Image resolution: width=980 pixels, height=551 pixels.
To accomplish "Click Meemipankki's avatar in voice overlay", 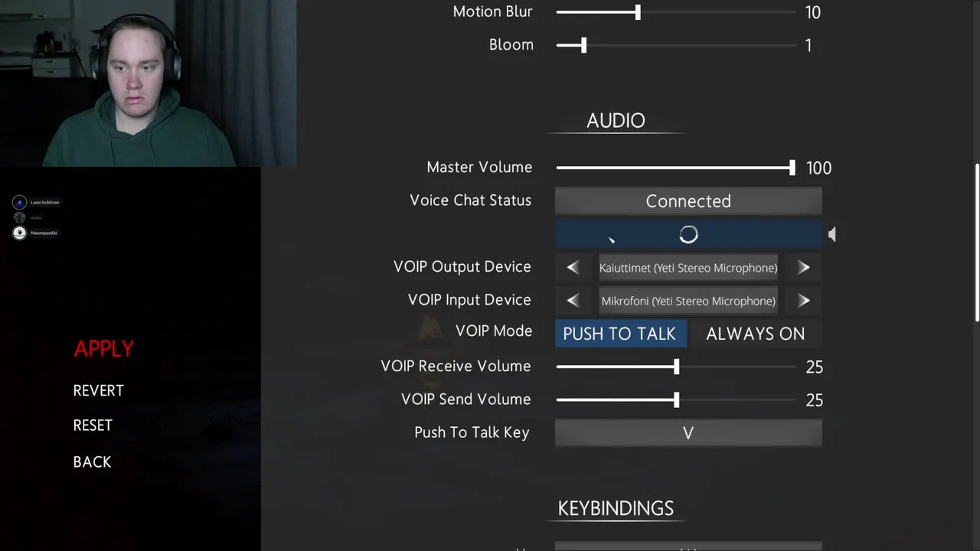I will (x=19, y=233).
